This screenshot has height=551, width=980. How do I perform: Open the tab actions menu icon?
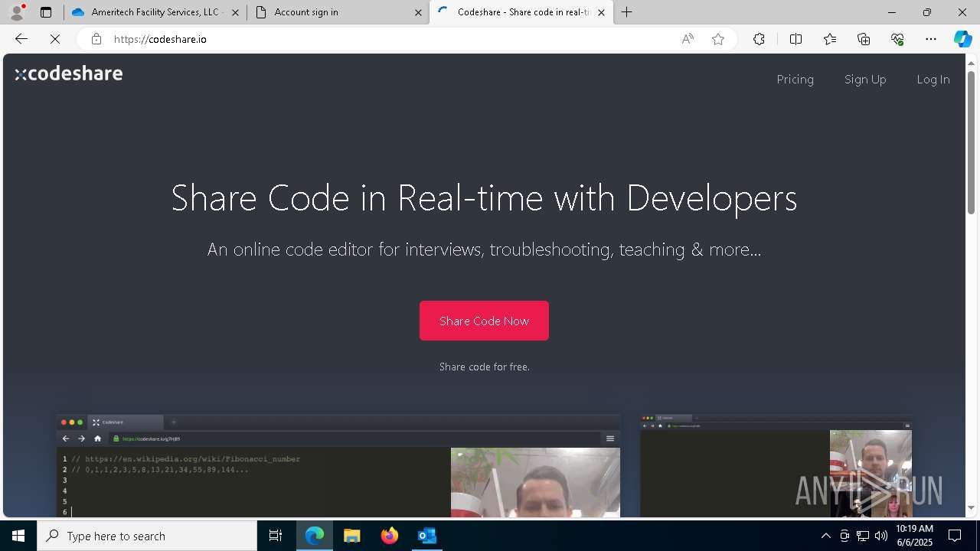[46, 12]
